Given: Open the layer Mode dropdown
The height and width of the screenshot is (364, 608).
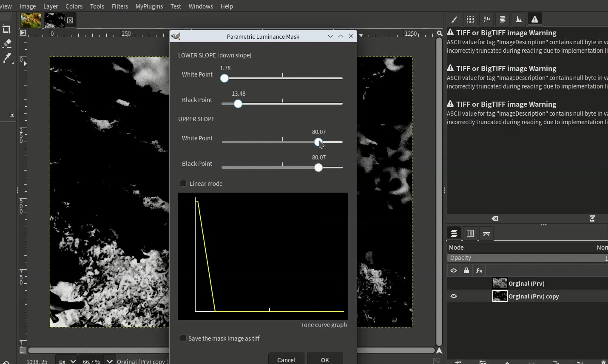Looking at the screenshot, I should coord(527,247).
